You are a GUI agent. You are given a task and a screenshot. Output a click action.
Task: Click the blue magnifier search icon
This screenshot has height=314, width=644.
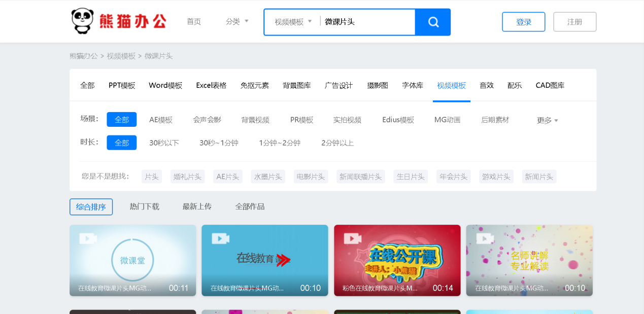[433, 22]
